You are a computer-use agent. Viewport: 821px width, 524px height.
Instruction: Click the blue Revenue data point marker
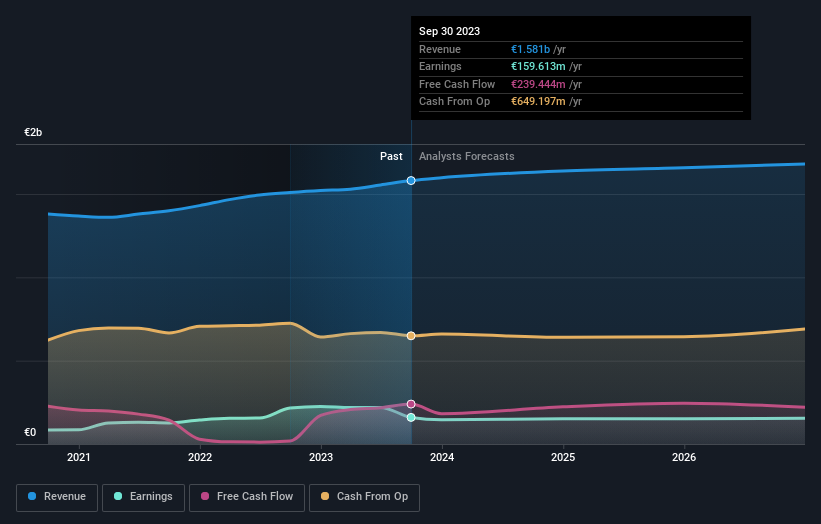(x=411, y=181)
